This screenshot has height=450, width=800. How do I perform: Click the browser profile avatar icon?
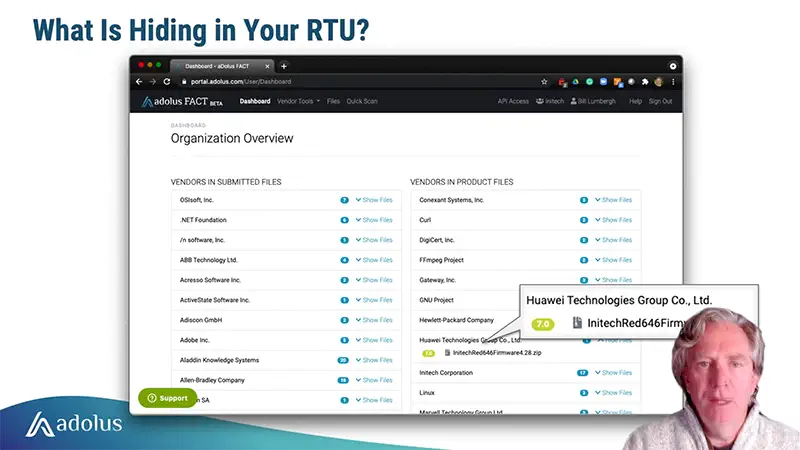pos(659,82)
